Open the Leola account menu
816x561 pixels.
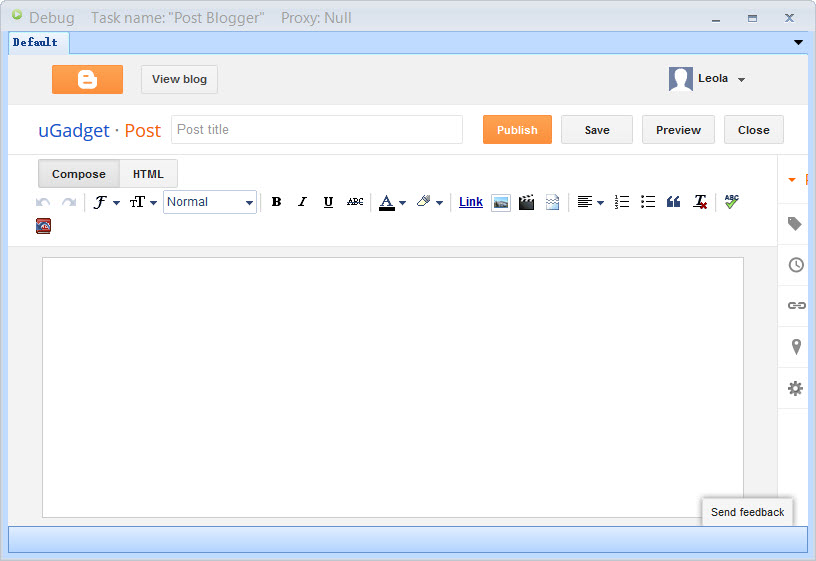708,79
